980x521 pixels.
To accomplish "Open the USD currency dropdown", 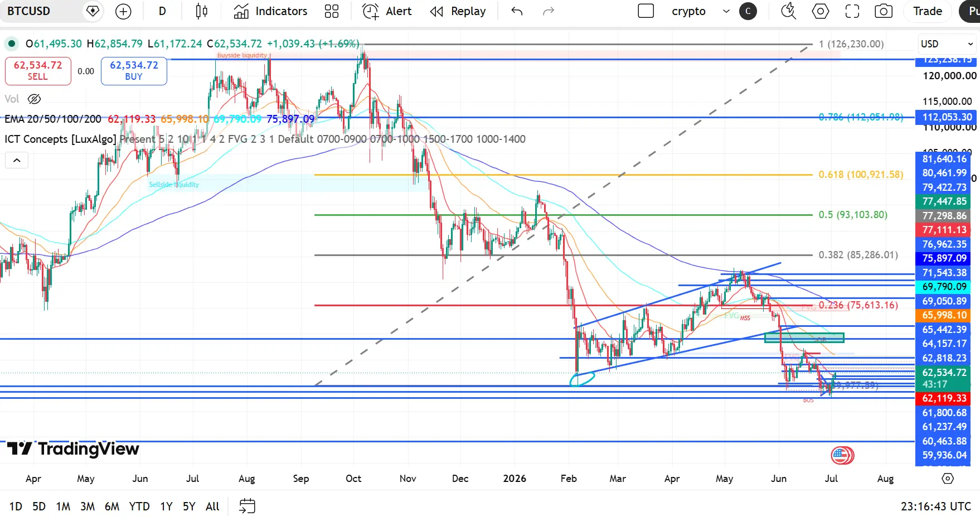I will click(947, 44).
